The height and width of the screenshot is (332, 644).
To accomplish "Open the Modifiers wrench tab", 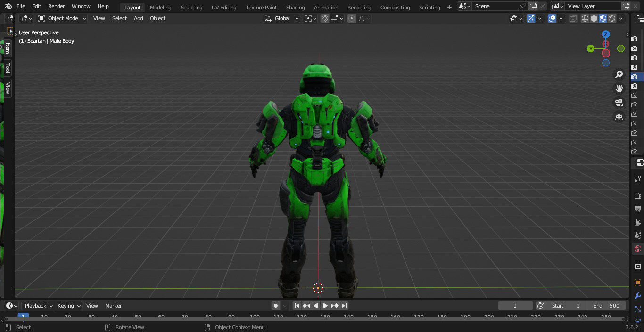I will (x=638, y=296).
